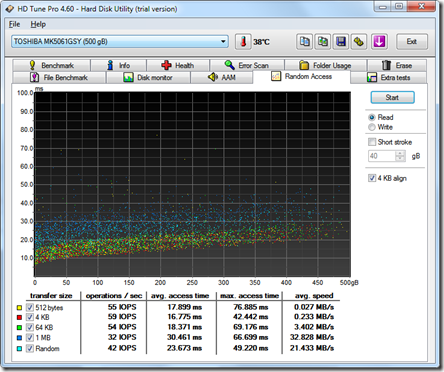Click the avg. speed column header
Viewport: 444px width, 372px height.
[x=314, y=296]
